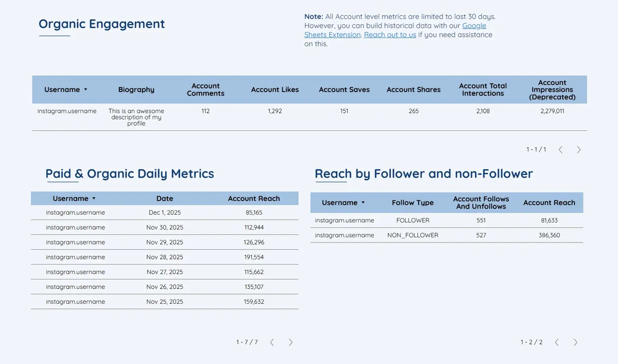The height and width of the screenshot is (364, 618).
Task: Click the Reach out to us link
Action: (x=390, y=34)
